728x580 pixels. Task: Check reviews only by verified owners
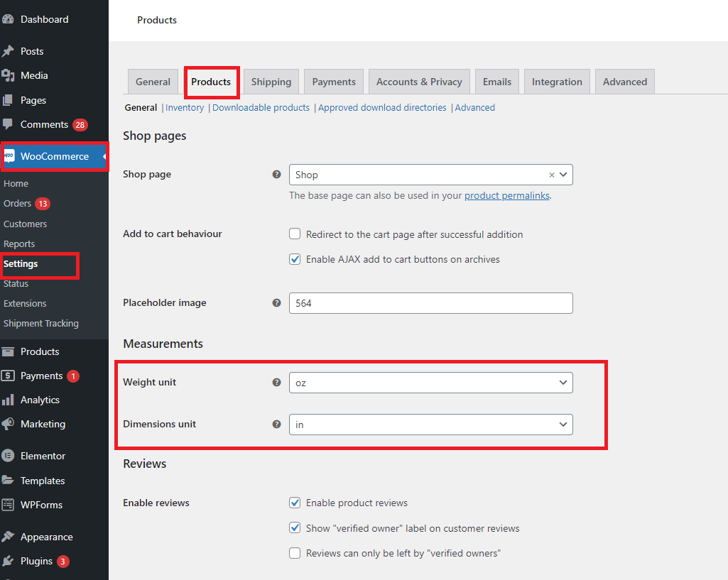point(295,552)
